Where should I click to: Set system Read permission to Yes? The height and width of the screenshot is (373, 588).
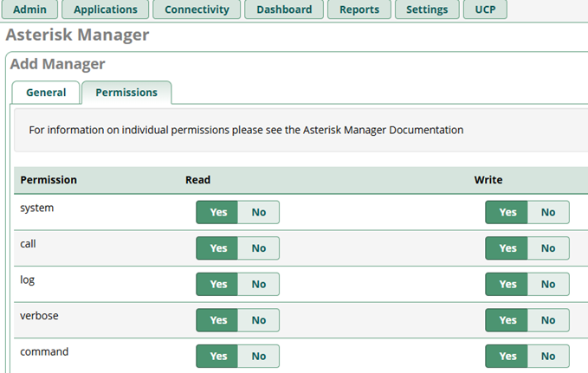click(217, 212)
